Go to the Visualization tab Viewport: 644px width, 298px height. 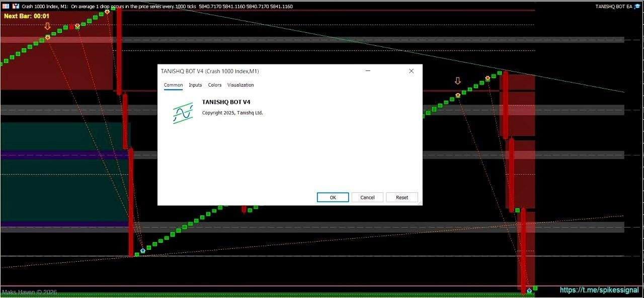click(240, 85)
